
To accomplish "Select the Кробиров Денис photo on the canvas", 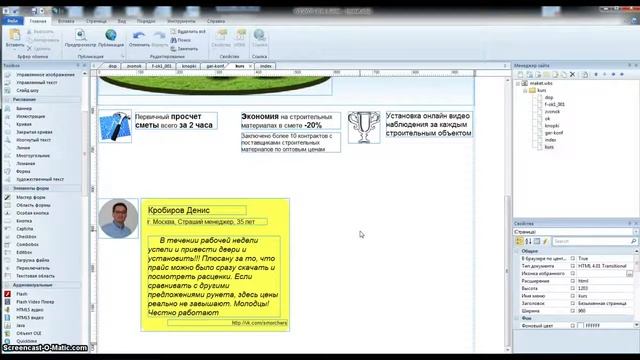I will pyautogui.click(x=118, y=218).
